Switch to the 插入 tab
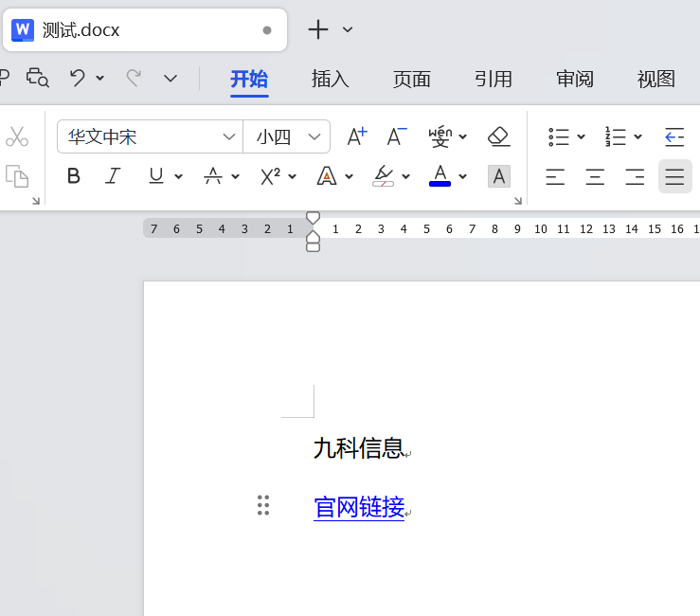The height and width of the screenshot is (616, 700). click(331, 79)
